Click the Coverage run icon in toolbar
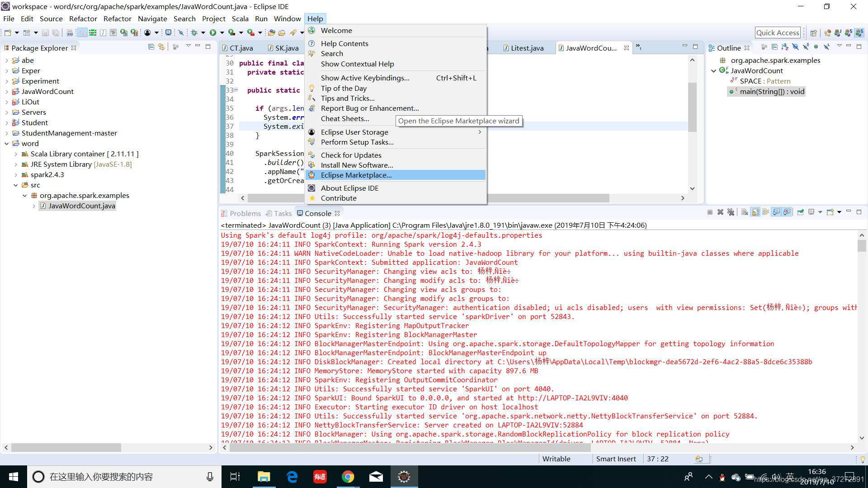Screen dimensions: 868x488 [x=231, y=33]
